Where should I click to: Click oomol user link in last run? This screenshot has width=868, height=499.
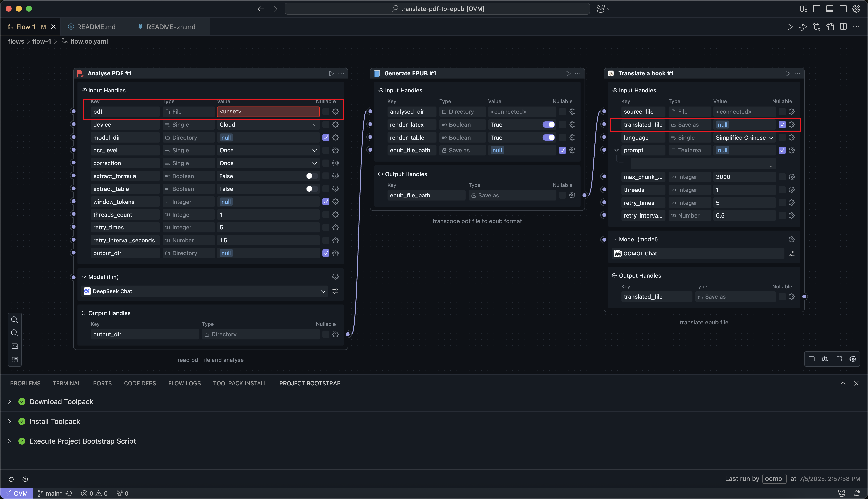coord(774,479)
